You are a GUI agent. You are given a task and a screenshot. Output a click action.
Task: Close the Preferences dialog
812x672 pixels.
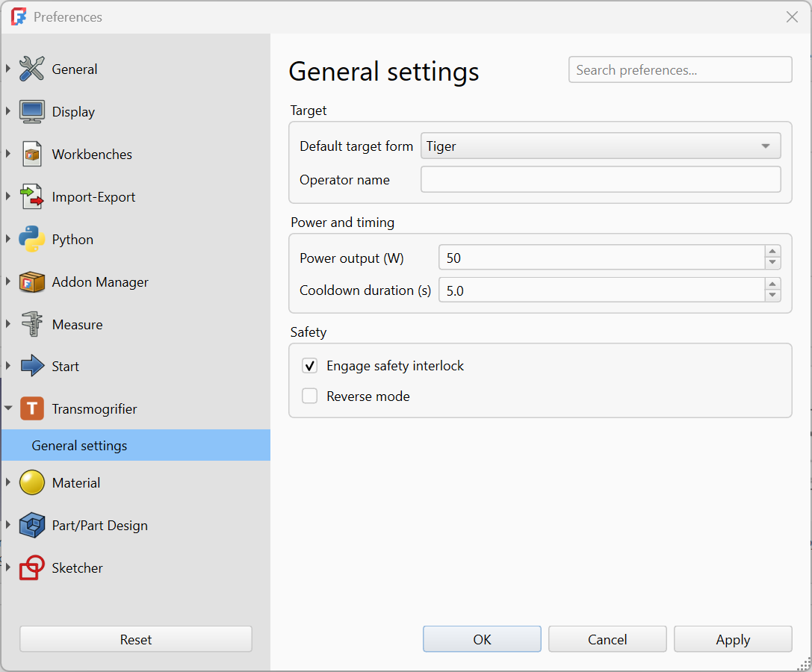tap(792, 17)
